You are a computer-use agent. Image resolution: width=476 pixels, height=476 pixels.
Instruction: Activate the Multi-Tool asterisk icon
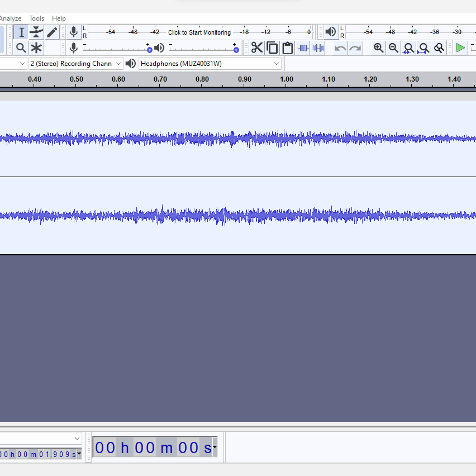point(36,48)
